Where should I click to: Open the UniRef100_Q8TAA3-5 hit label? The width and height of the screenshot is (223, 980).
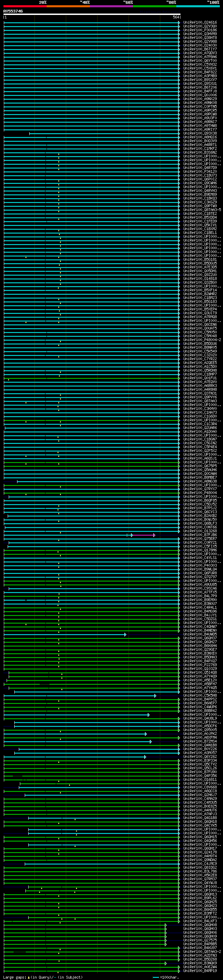(x=202, y=210)
